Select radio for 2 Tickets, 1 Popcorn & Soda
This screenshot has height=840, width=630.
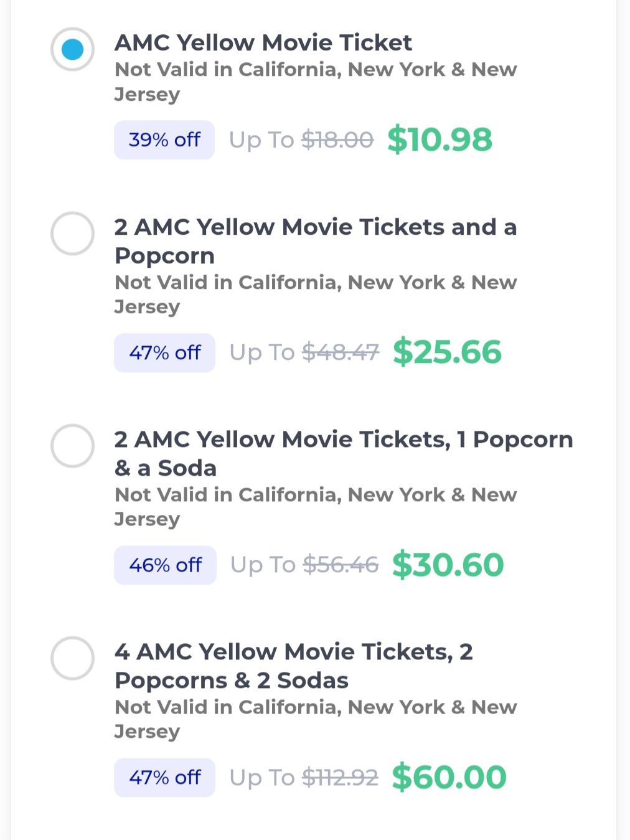pyautogui.click(x=72, y=446)
